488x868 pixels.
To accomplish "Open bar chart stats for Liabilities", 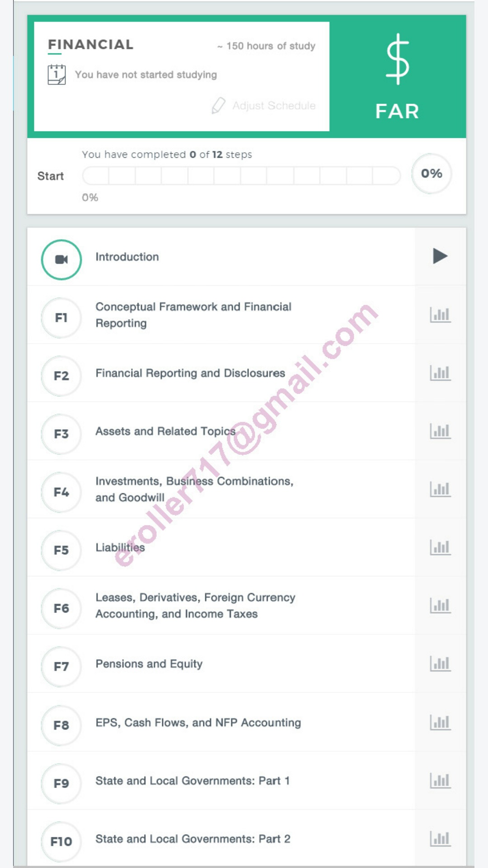I will pyautogui.click(x=440, y=547).
